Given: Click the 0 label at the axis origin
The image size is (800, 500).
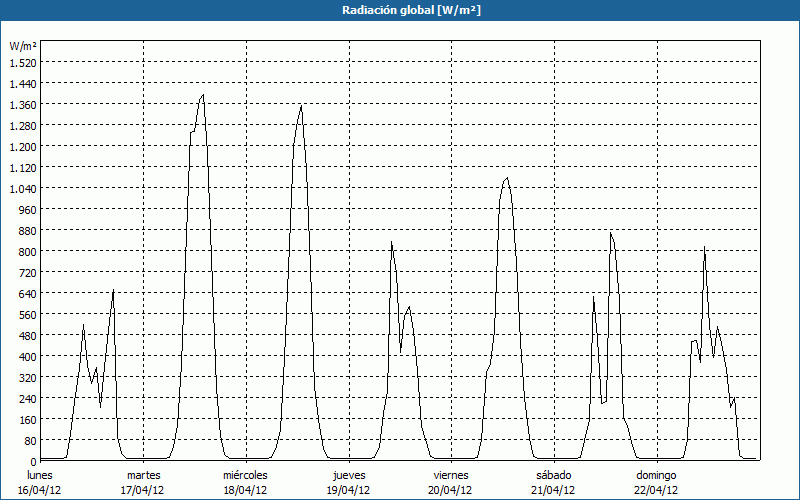Looking at the screenshot, I should tap(32, 461).
